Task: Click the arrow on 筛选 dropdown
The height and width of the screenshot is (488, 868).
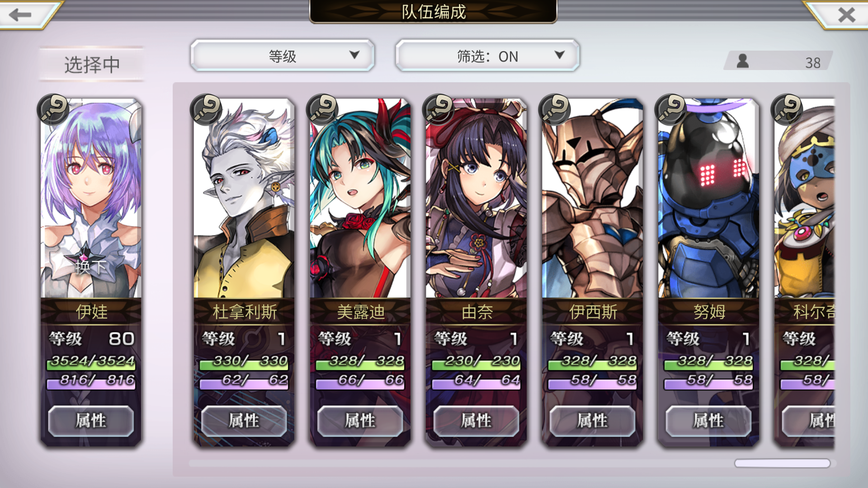Action: click(x=560, y=55)
